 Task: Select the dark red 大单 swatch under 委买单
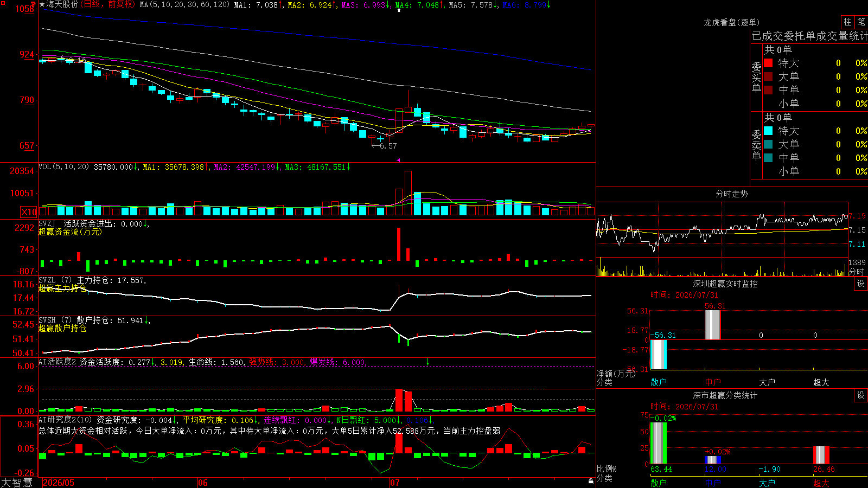768,76
